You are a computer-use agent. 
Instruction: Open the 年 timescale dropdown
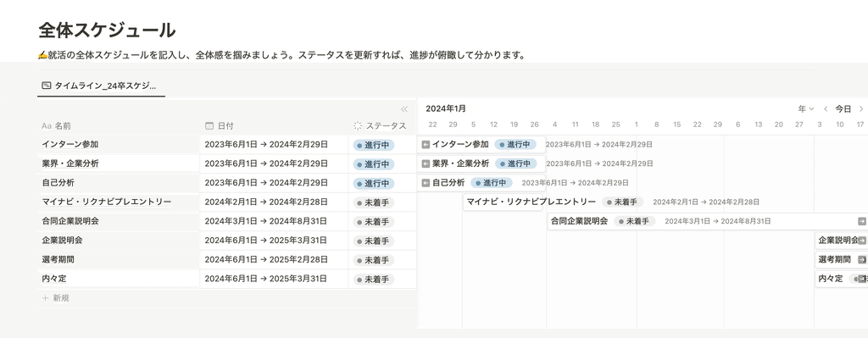pyautogui.click(x=806, y=109)
